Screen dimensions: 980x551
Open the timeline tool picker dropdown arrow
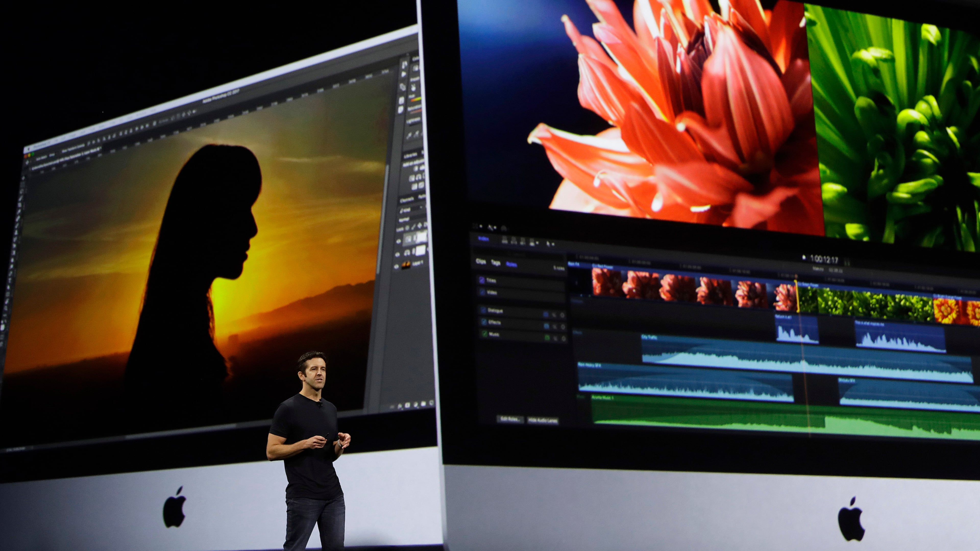tap(553, 244)
